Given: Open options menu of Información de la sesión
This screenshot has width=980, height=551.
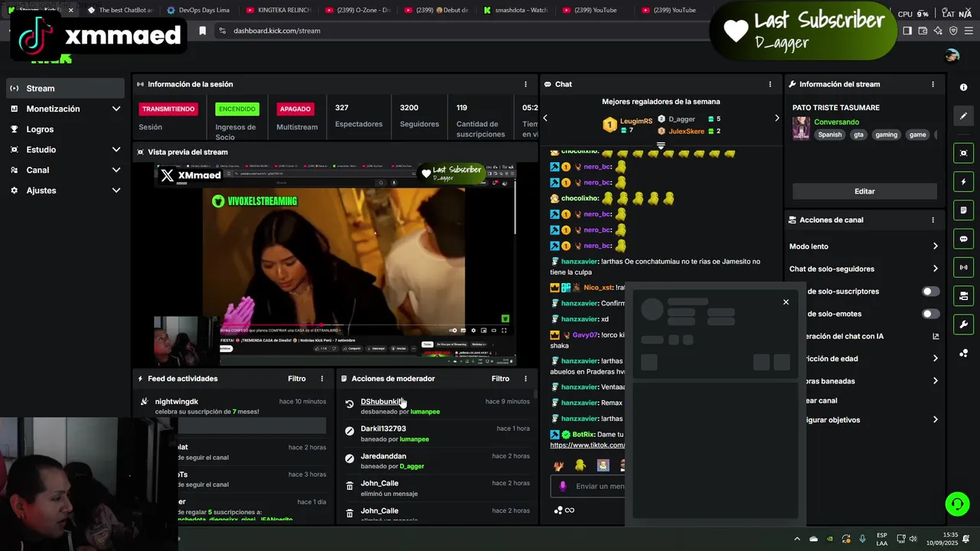Looking at the screenshot, I should click(525, 84).
